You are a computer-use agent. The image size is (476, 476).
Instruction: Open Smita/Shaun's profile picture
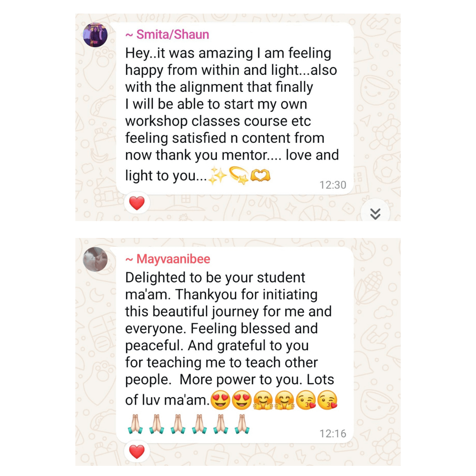(95, 35)
